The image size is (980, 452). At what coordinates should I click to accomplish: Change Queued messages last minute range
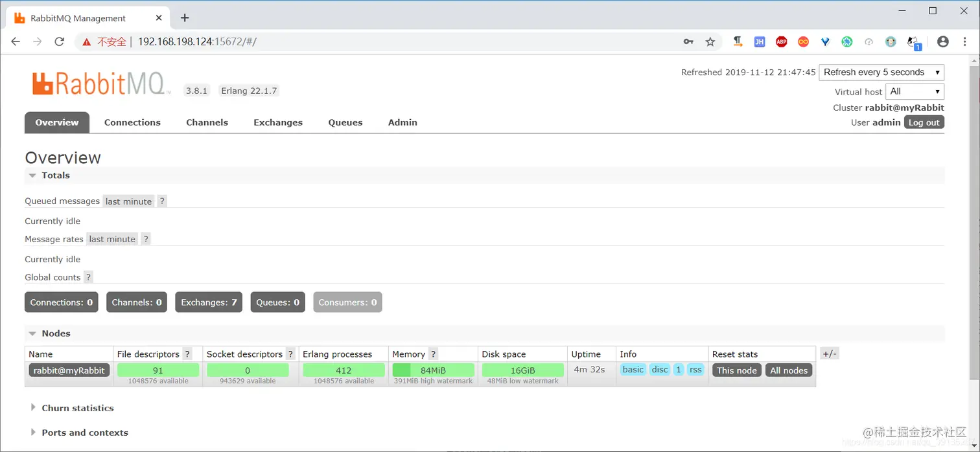[128, 201]
